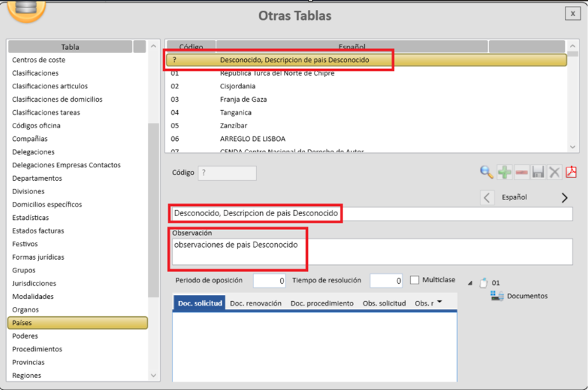Switch to the Doc. procedimiento tab
Viewport: 588px width, 390px height.
[x=322, y=303]
